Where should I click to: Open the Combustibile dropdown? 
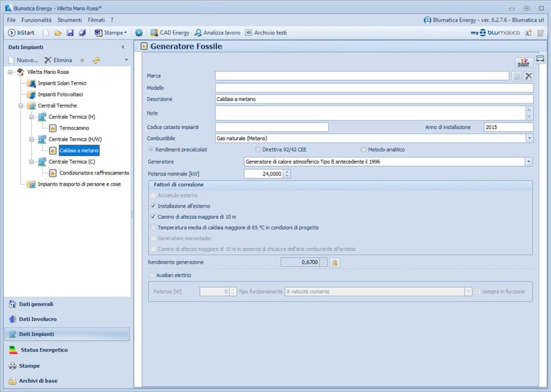click(x=529, y=138)
